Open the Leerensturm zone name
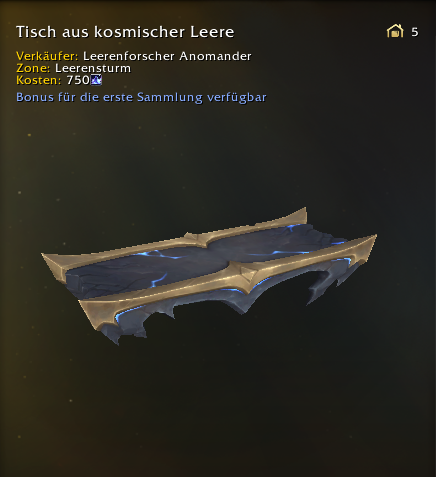 tap(93, 68)
